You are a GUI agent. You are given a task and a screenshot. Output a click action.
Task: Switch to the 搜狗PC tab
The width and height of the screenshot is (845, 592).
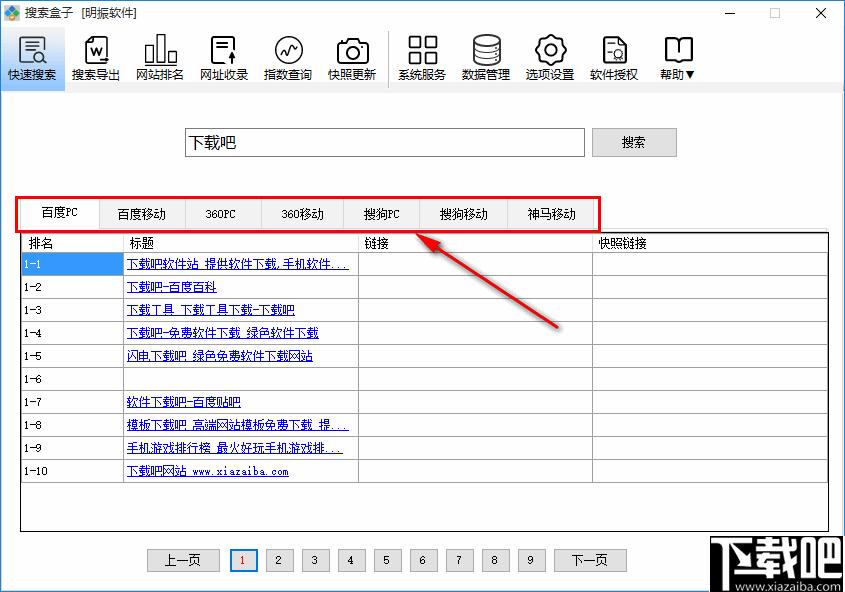(382, 214)
